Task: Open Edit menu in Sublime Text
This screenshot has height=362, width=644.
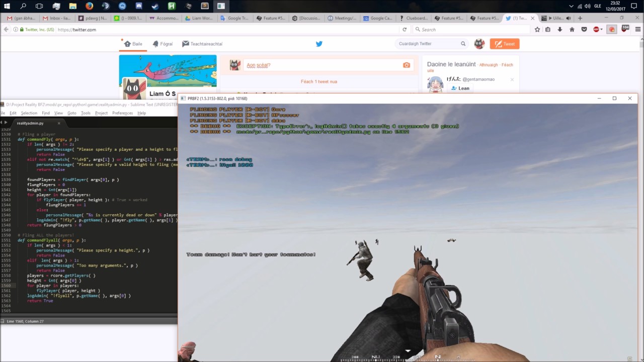Action: coord(13,113)
